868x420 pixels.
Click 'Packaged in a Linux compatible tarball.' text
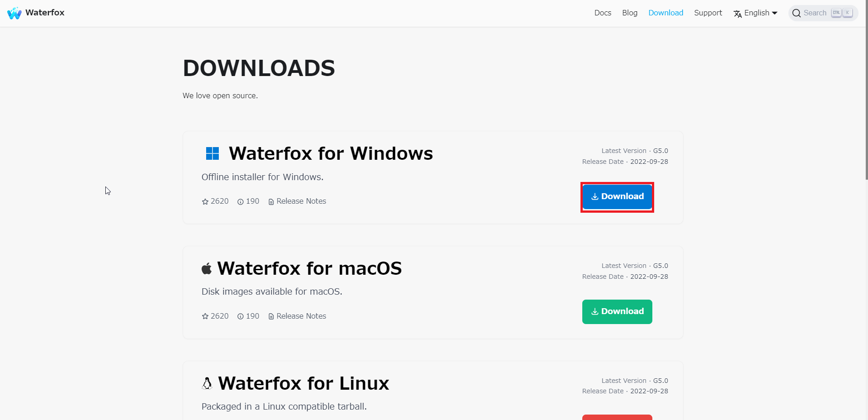[284, 406]
